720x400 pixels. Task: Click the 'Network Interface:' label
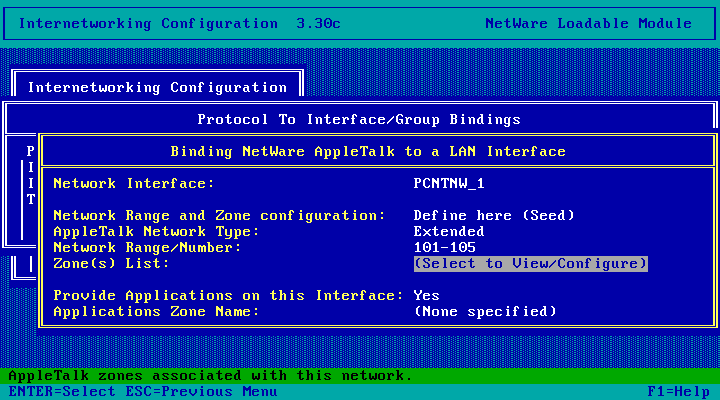[134, 184]
